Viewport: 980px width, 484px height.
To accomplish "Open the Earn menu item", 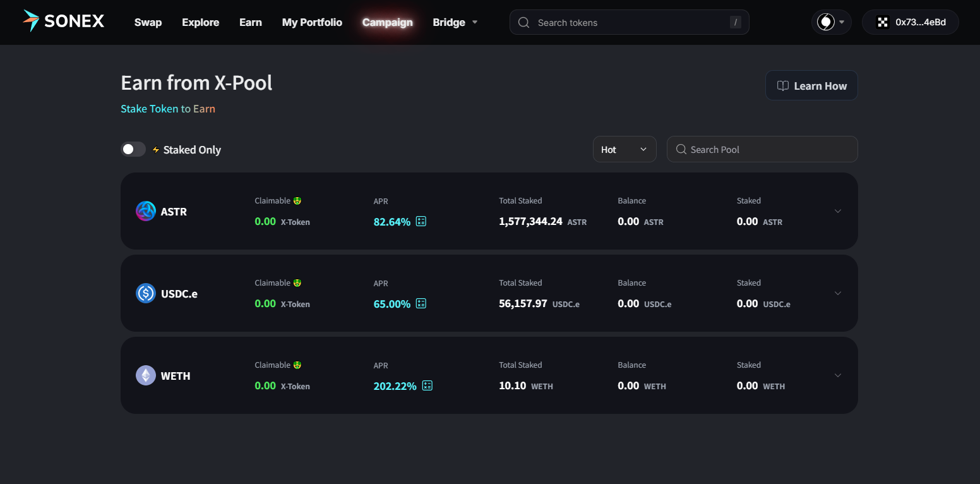I will click(x=251, y=22).
